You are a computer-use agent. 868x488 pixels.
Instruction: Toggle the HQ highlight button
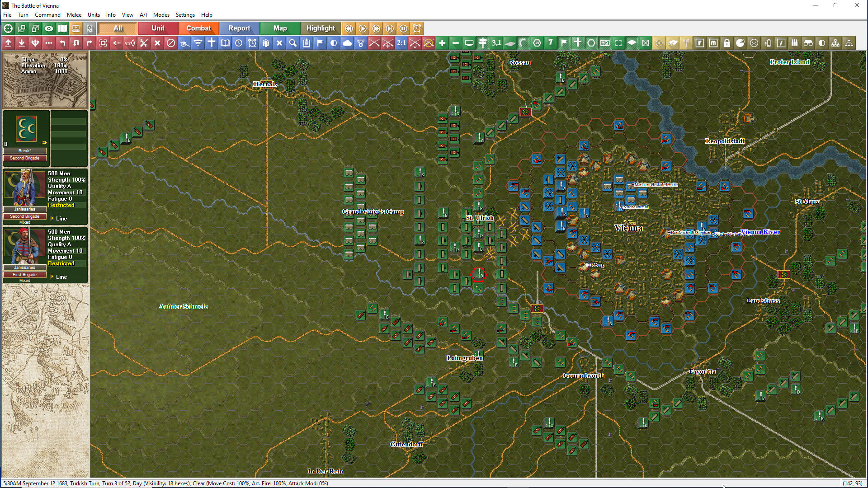pos(605,43)
